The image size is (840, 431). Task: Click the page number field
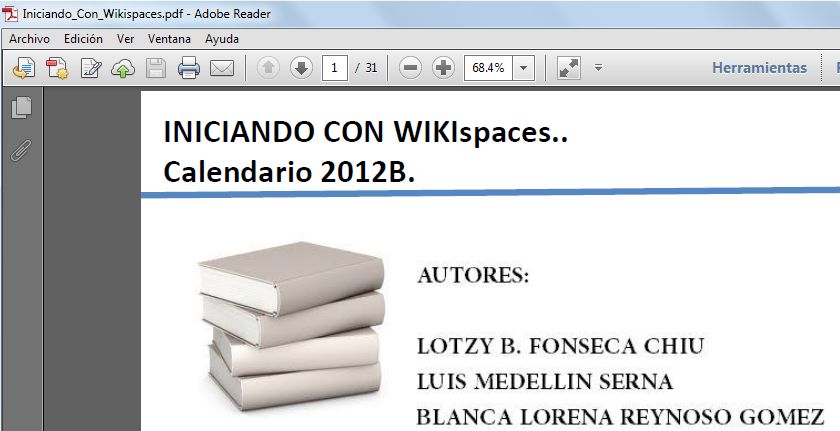pyautogui.click(x=335, y=68)
